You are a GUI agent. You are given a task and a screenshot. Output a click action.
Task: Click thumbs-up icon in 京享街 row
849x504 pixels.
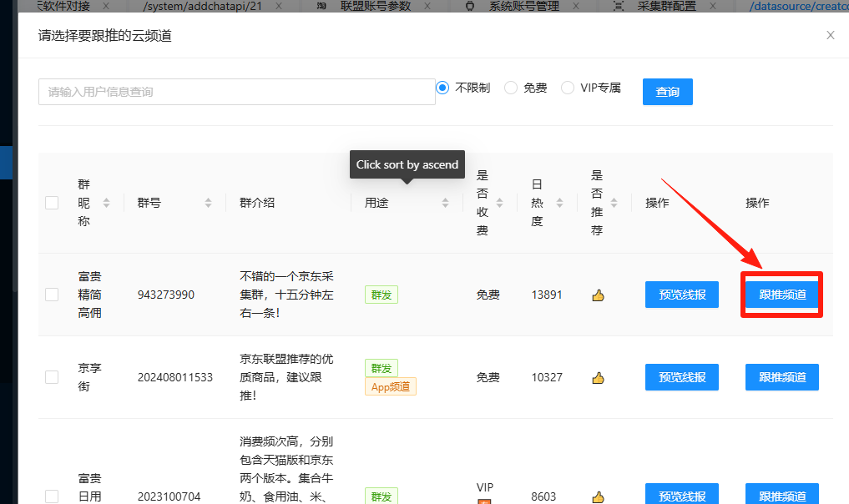point(598,377)
